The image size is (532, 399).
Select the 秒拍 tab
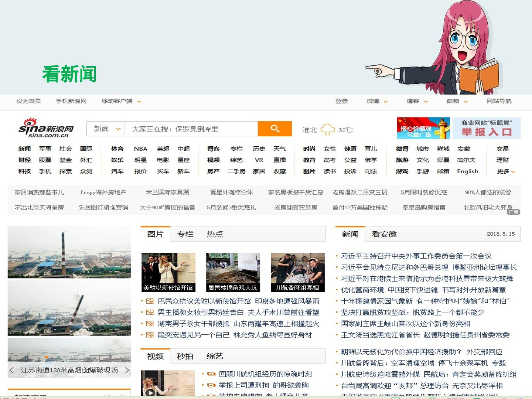[185, 356]
